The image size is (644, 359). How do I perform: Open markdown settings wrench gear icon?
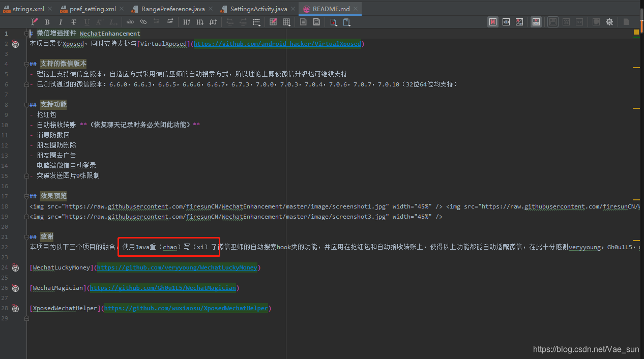point(609,22)
